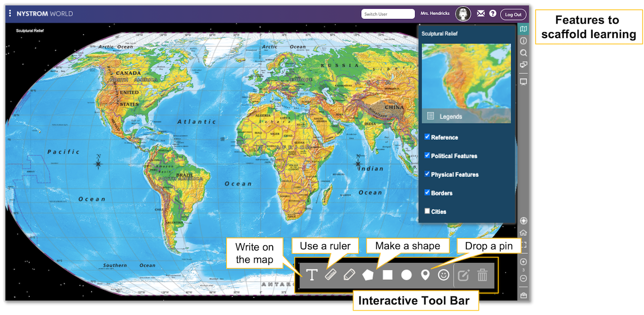The image size is (644, 315).
Task: Open the info tab in right sidebar
Action: [x=523, y=41]
